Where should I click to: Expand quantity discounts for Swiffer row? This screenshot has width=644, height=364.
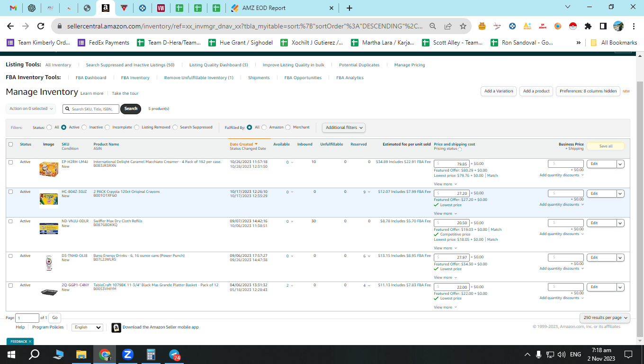point(561,234)
